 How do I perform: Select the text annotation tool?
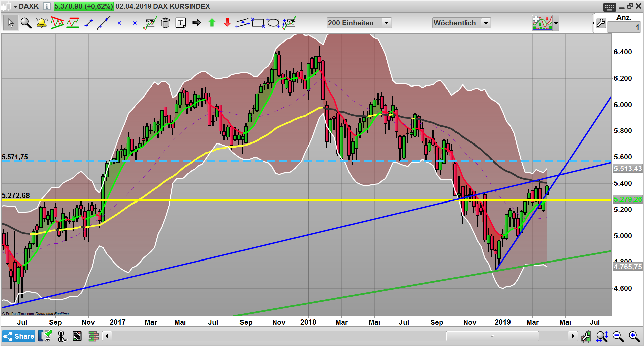point(181,23)
